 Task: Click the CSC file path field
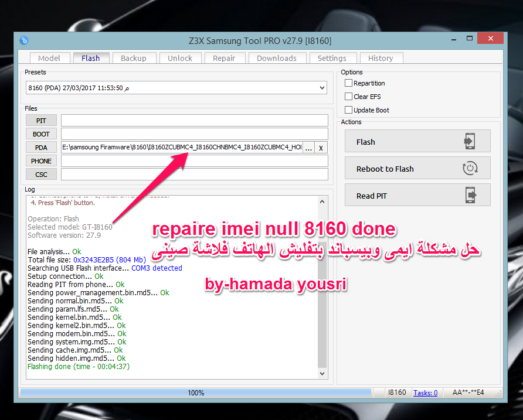pos(195,175)
